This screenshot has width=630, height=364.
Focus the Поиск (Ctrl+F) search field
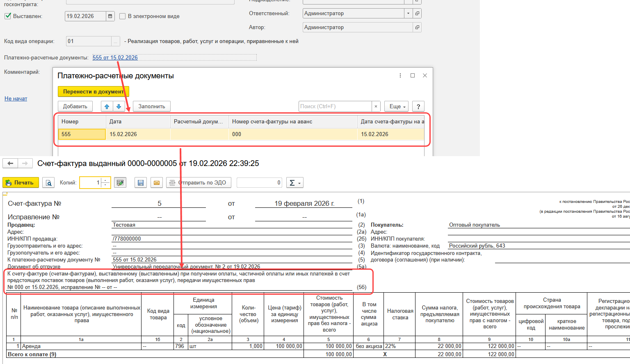(336, 106)
